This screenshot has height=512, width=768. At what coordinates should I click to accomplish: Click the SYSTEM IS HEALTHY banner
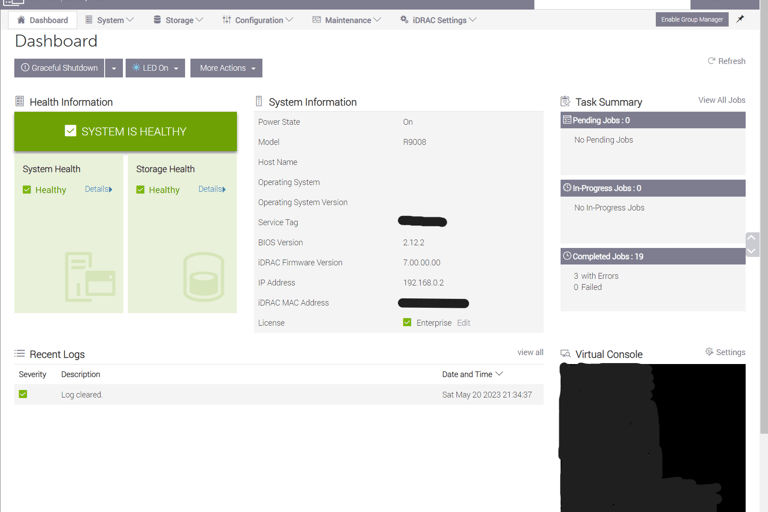coord(125,131)
